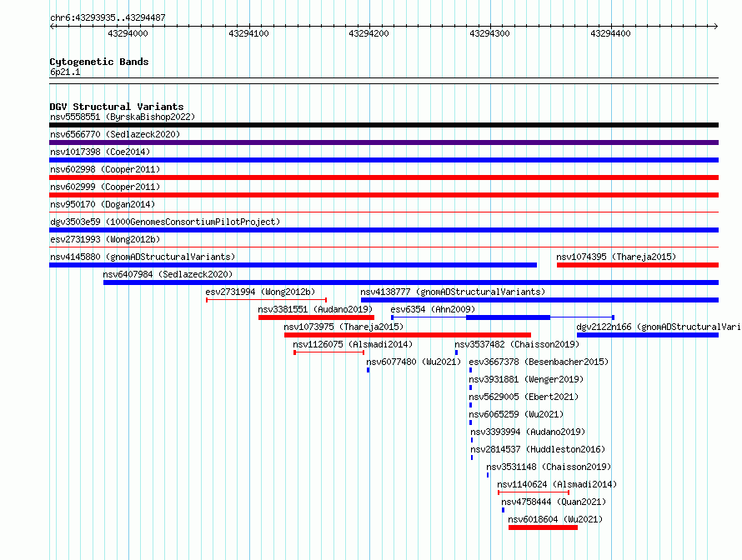This screenshot has width=742, height=560.
Task: Click dgv3503e59 (1000GenomesConsortiumPilotProject) label
Action: [165, 222]
